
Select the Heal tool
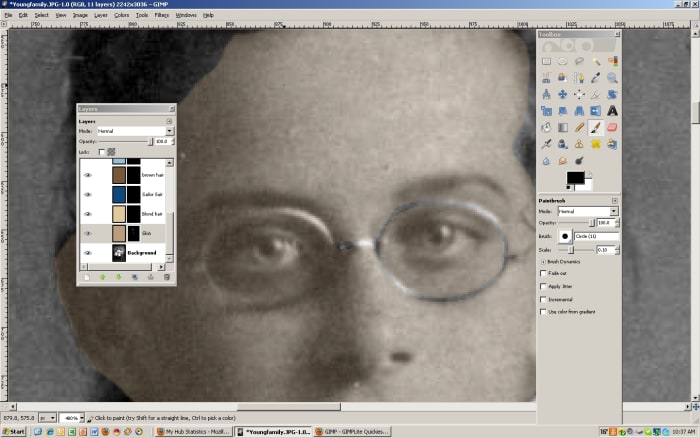596,144
